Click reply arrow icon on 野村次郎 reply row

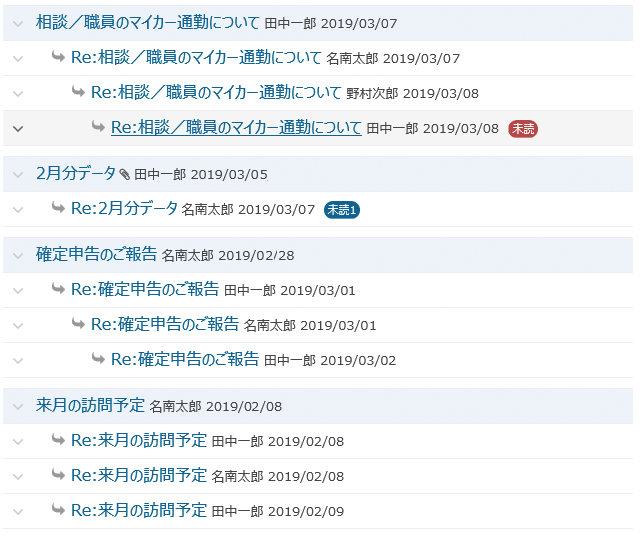(x=78, y=91)
